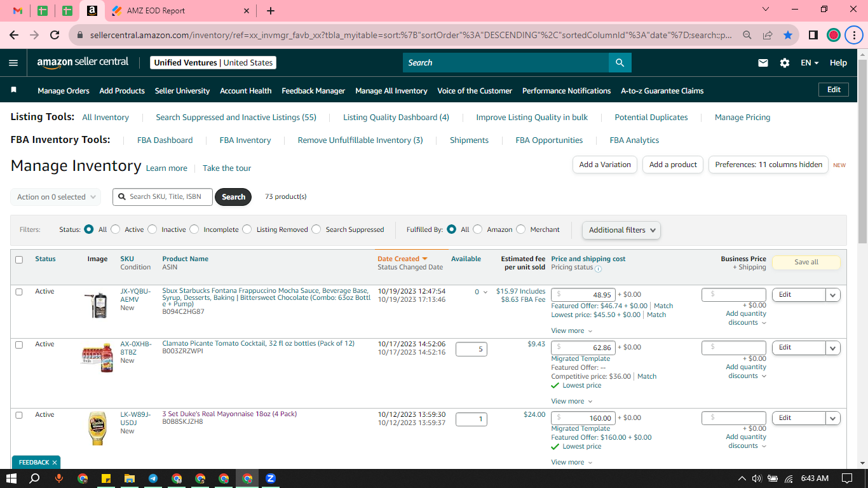
Task: Select checkbox for Duke's Mayonnaise row
Action: [19, 415]
